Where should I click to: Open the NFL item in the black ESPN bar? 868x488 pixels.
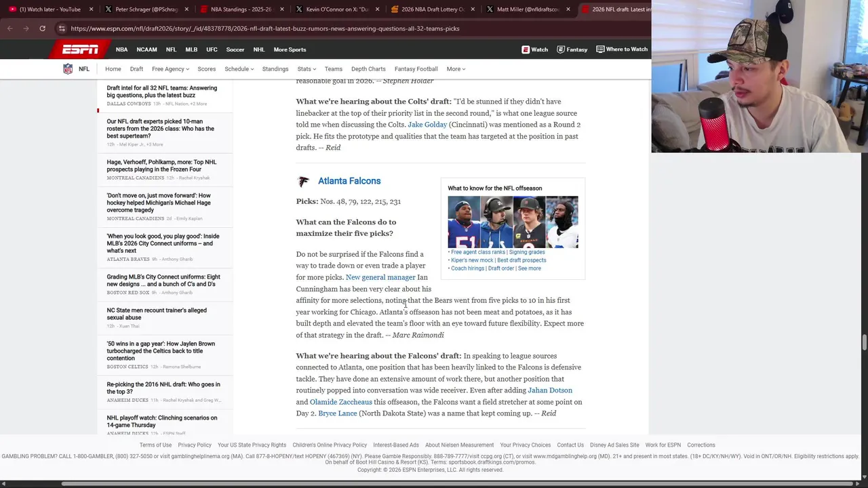point(171,49)
